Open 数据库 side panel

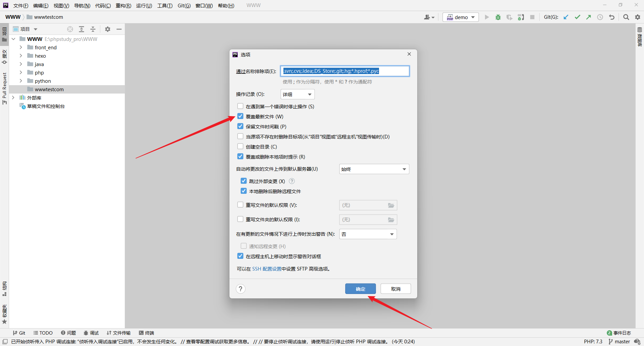[640, 37]
